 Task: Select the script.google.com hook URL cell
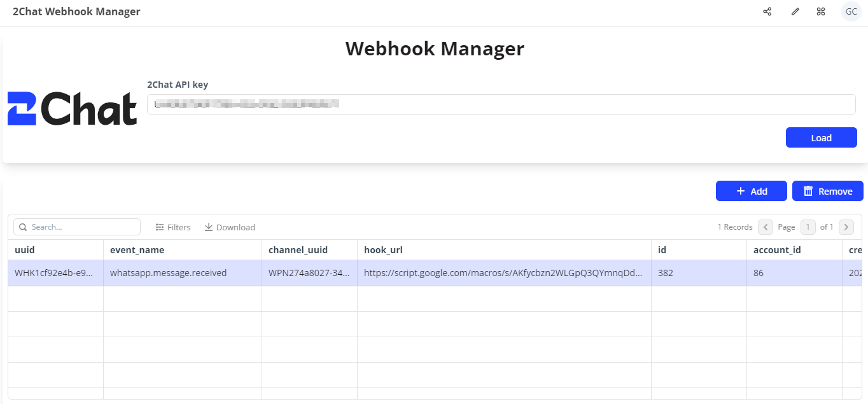tap(504, 273)
